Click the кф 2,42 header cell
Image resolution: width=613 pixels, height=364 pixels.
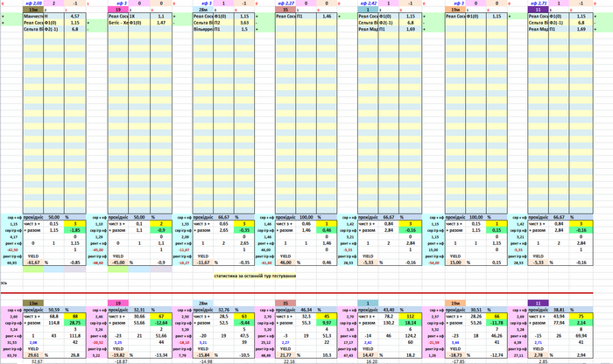(x=369, y=3)
